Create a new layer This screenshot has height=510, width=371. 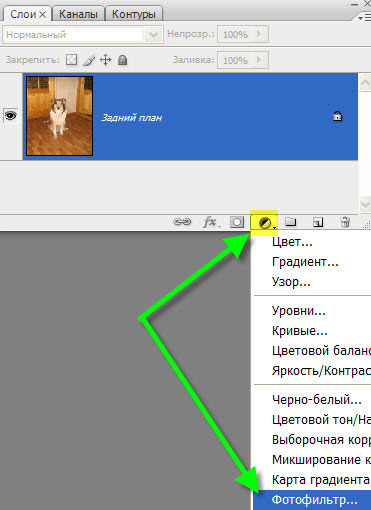[x=318, y=222]
